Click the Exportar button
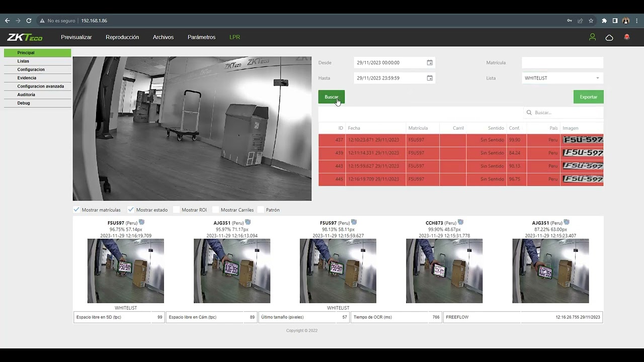The image size is (644, 362). [x=588, y=97]
